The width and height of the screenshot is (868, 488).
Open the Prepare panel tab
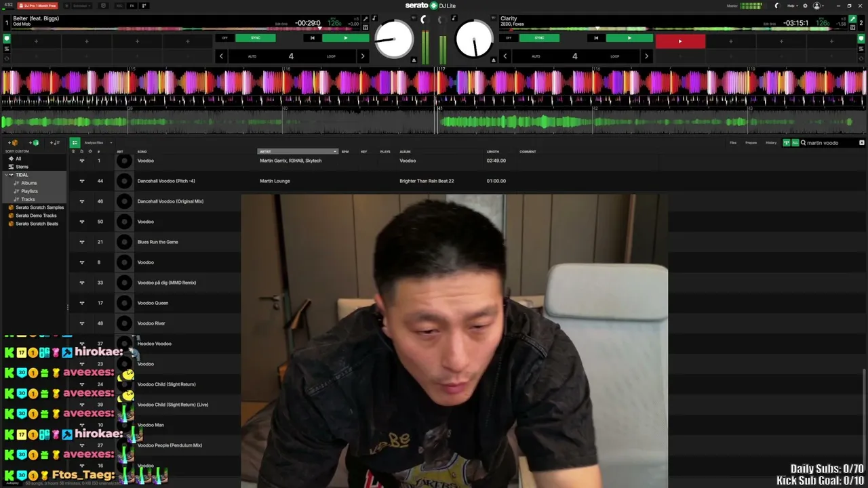coord(751,143)
